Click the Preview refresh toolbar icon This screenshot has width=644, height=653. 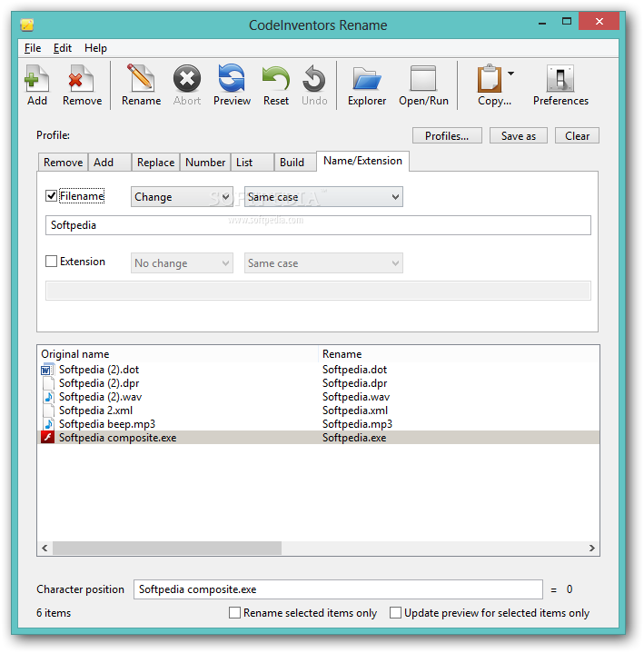(232, 85)
